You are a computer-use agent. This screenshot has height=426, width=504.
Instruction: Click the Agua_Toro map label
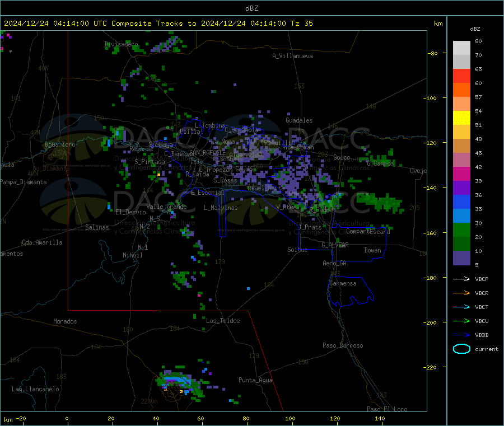60,144
